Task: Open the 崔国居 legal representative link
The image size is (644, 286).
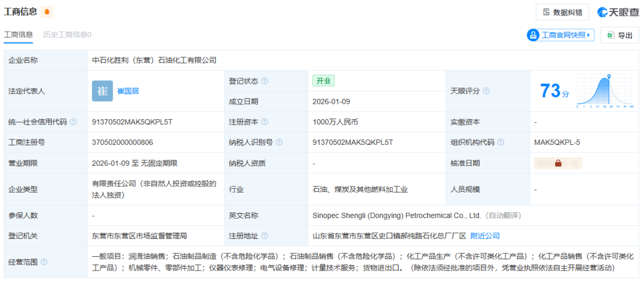Action: [x=128, y=91]
